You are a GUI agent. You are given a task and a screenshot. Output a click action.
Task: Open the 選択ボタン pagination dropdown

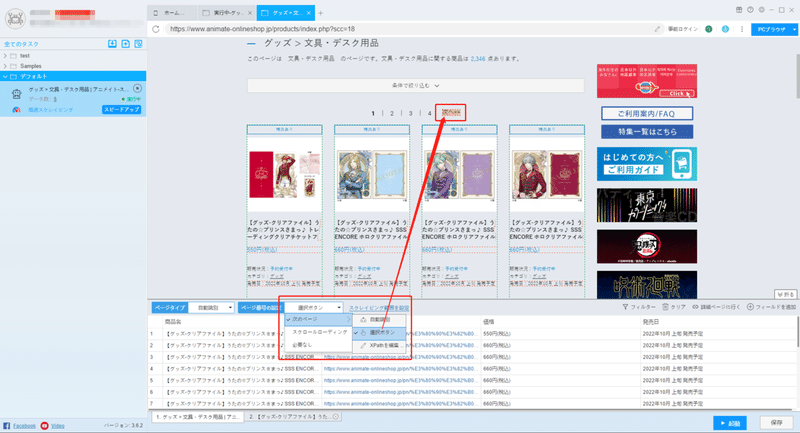(x=313, y=308)
